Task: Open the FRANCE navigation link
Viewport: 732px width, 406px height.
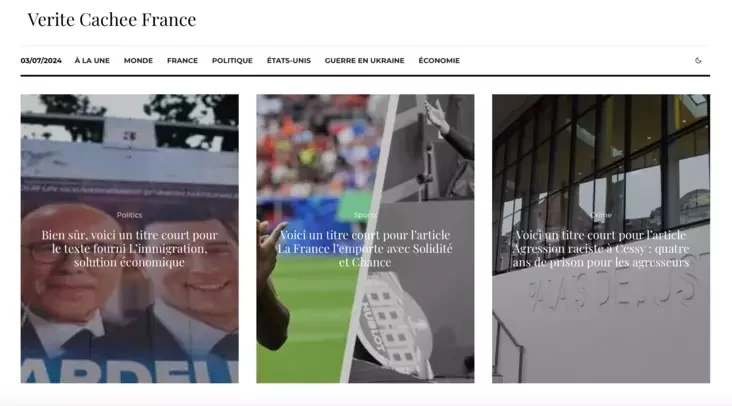Action: tap(183, 61)
